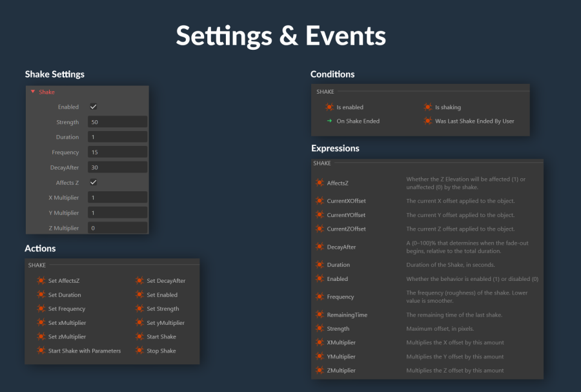This screenshot has height=392, width=581.
Task: Click the Was Last Shake Ended By User icon
Action: (x=427, y=121)
